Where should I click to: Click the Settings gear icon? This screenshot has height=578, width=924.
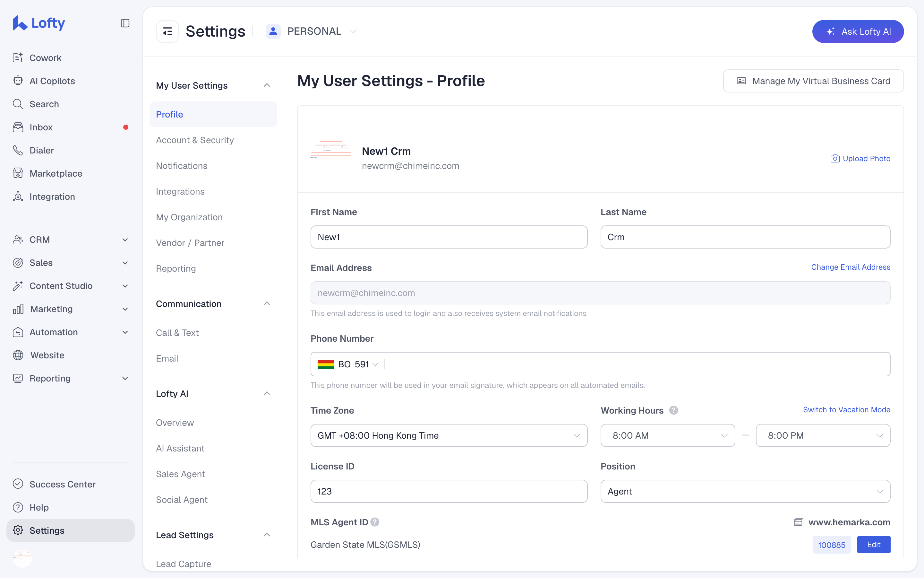tap(18, 530)
